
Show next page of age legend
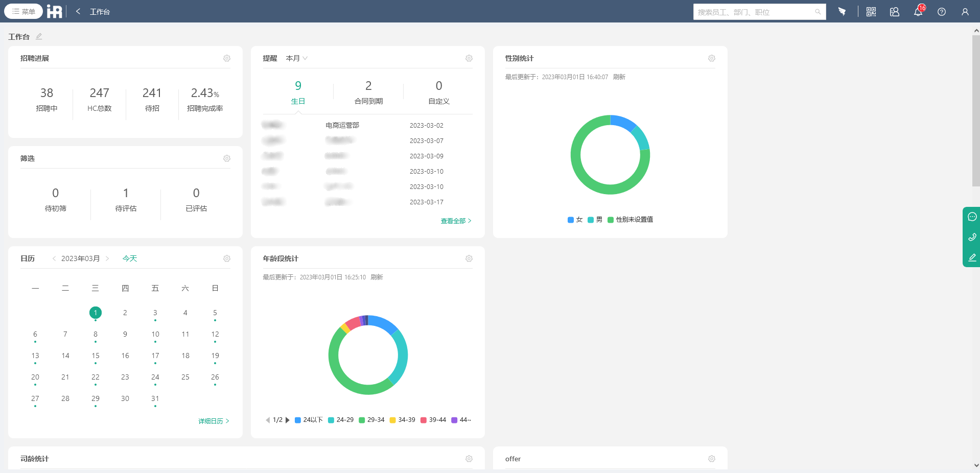[288, 420]
